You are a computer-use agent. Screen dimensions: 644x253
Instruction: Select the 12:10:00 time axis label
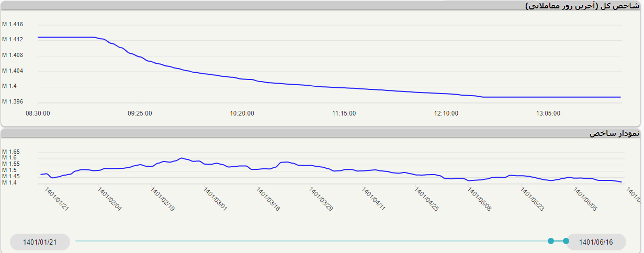click(x=446, y=113)
